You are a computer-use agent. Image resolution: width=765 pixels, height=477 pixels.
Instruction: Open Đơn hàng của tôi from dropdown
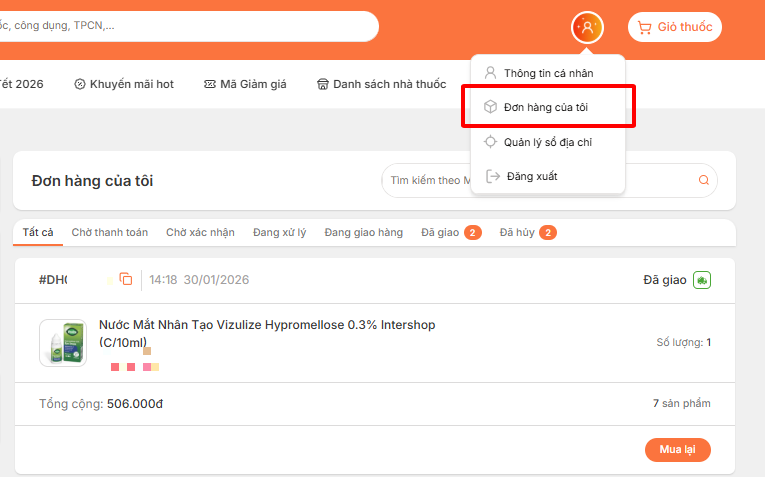pyautogui.click(x=549, y=107)
